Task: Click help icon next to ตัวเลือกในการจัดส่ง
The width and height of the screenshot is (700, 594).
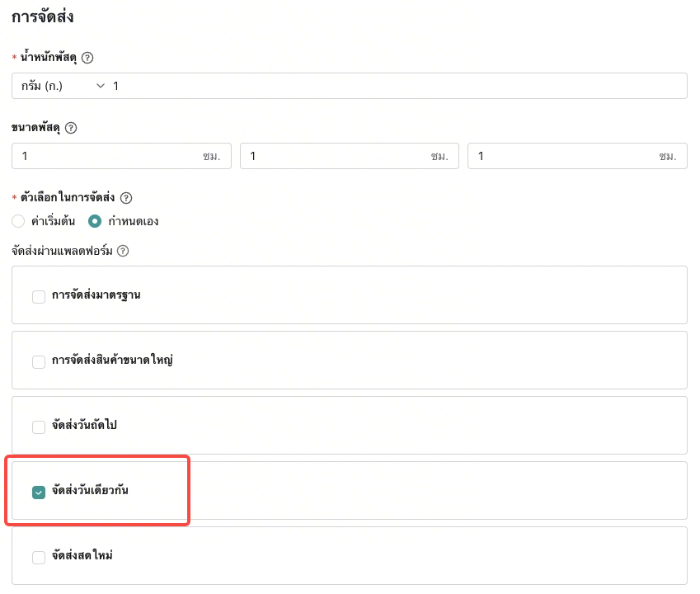Action: (x=126, y=198)
